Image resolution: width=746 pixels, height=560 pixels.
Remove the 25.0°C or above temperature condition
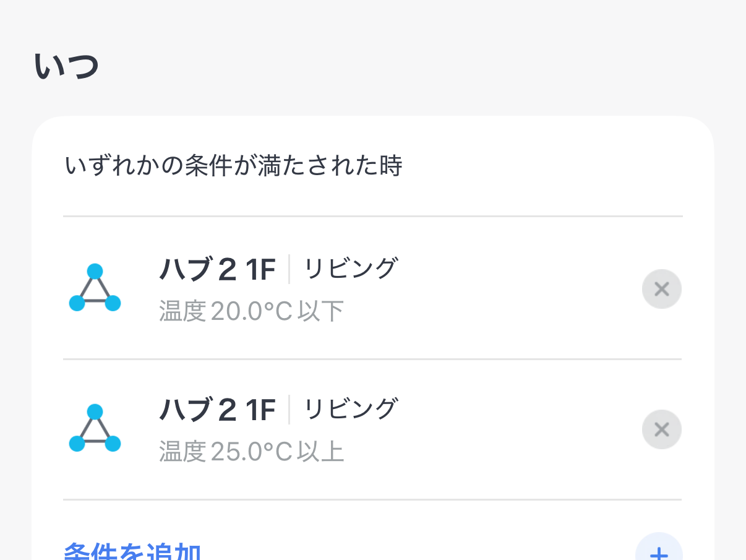coord(661,429)
